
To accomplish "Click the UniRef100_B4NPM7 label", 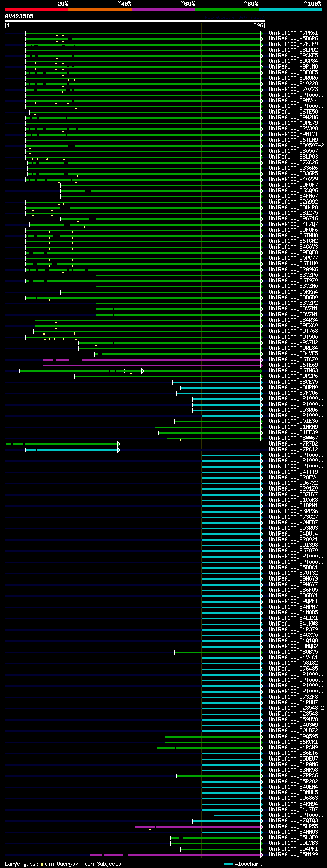I will point(293,607).
